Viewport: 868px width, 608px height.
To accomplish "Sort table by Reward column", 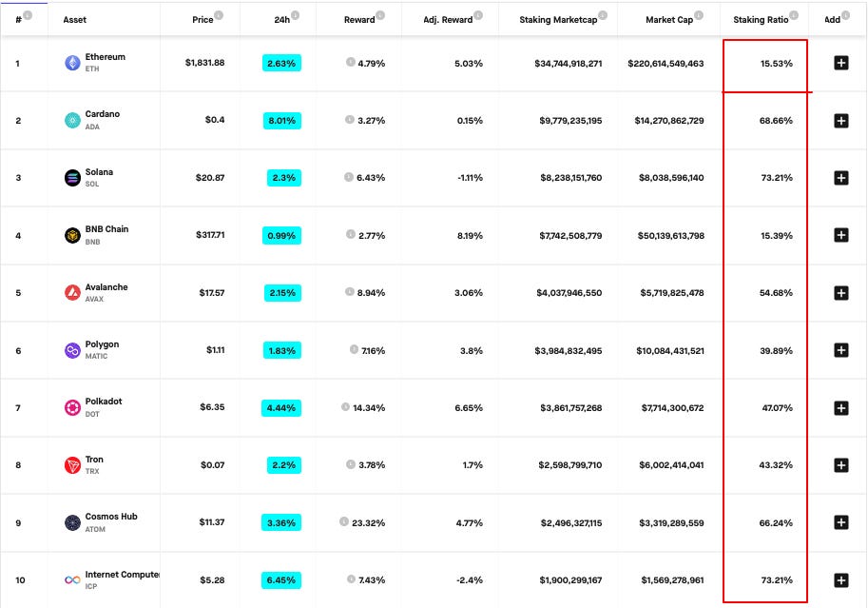I will (359, 20).
